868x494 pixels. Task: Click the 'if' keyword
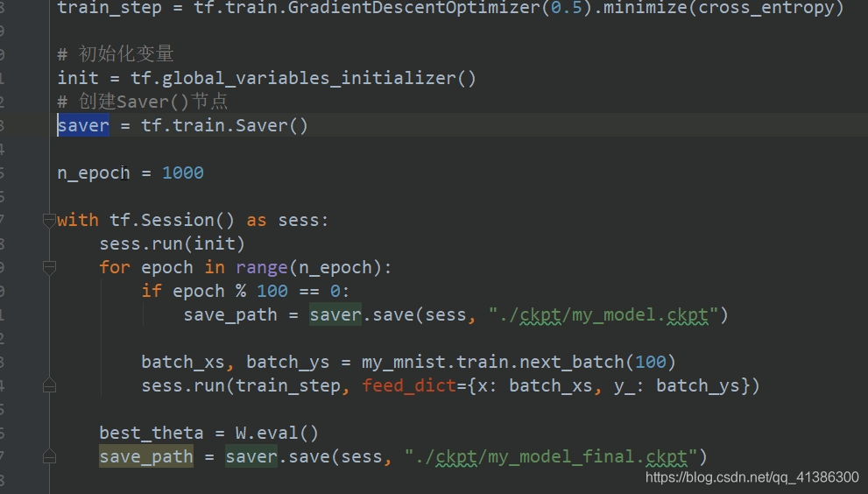(152, 292)
